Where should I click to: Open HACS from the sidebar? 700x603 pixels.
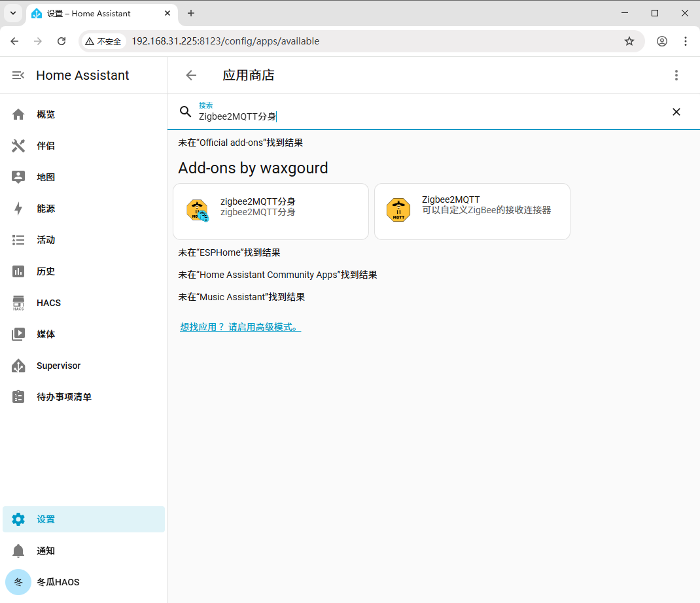[x=84, y=303]
